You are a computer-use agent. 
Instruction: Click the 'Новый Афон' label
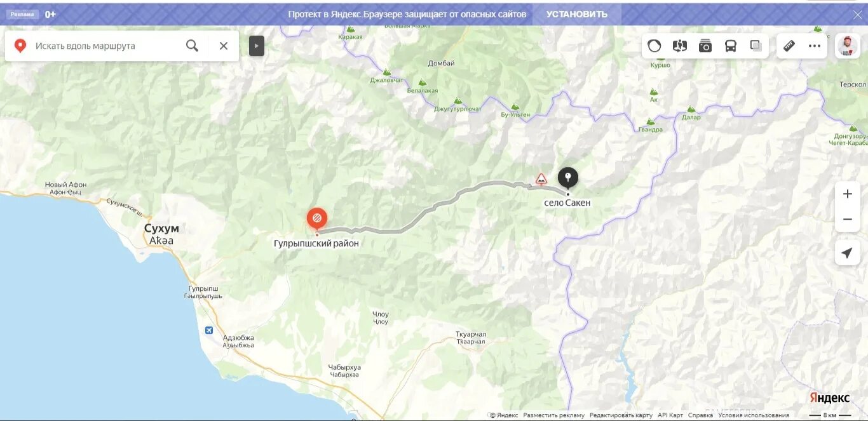point(65,185)
